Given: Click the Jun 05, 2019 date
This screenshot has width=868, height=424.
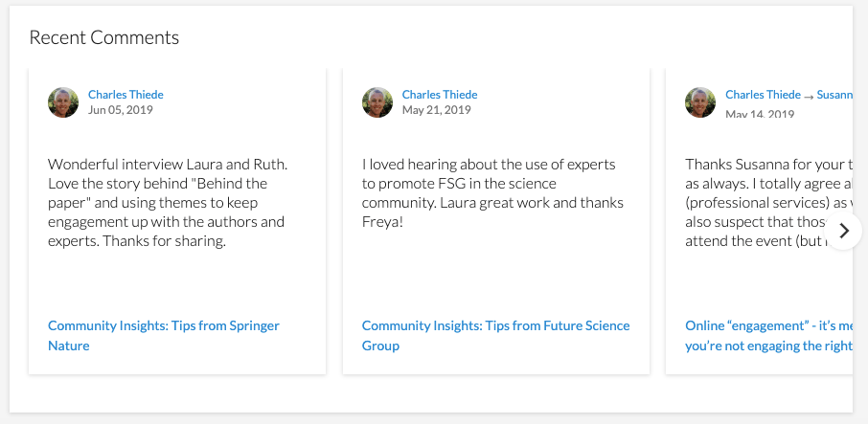Looking at the screenshot, I should 121,110.
